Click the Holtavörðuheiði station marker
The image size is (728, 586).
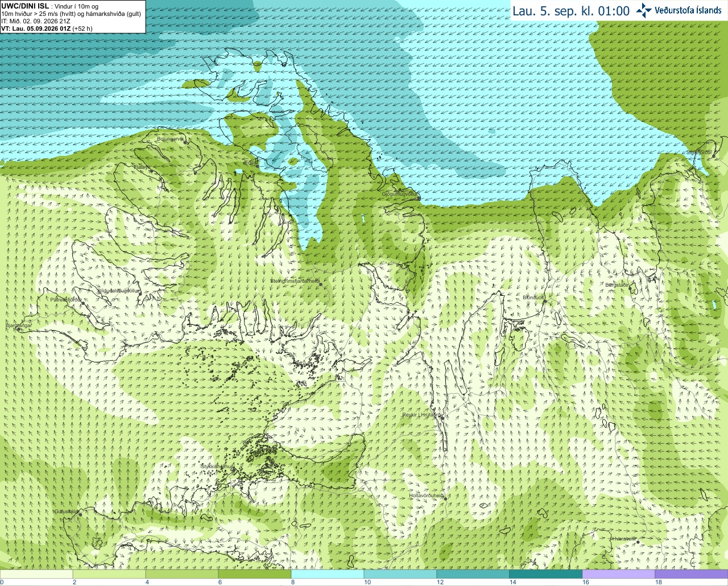pyautogui.click(x=445, y=499)
